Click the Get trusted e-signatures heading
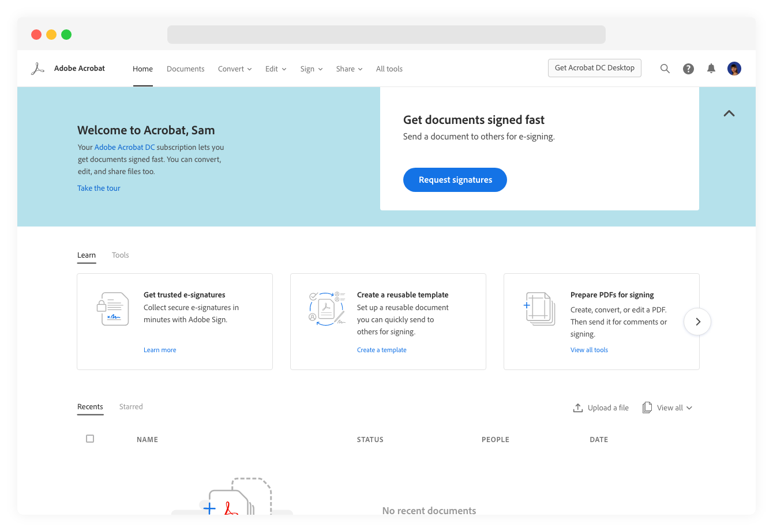Screen dimensions: 773x532 click(185, 295)
